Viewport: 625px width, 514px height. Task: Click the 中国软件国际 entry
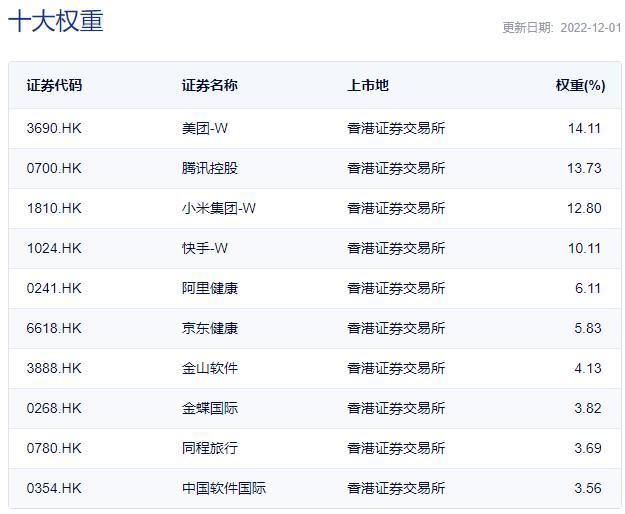point(224,488)
